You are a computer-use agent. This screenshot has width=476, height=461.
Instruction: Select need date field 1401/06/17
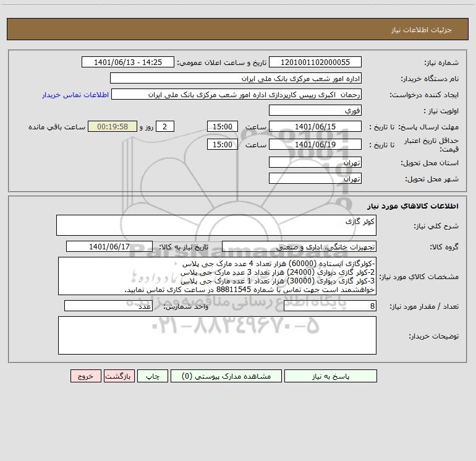click(109, 246)
